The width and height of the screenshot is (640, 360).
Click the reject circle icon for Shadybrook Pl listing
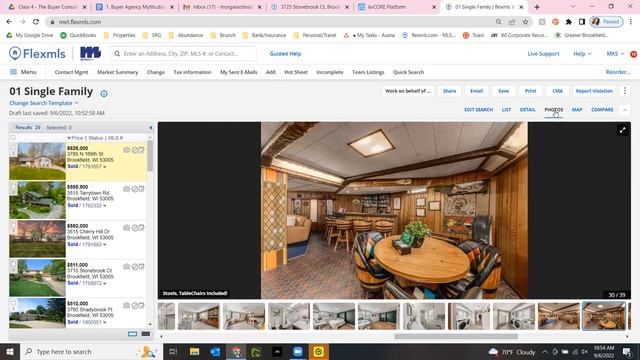pos(134,305)
